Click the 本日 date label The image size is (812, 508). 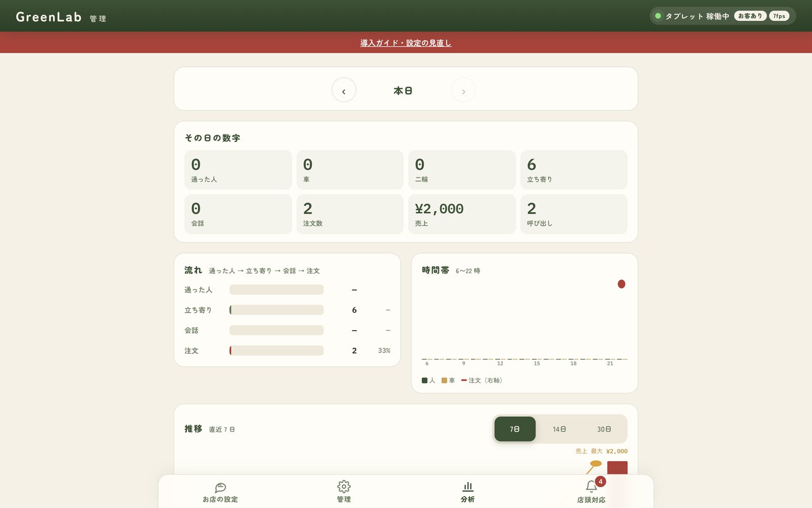pyautogui.click(x=403, y=90)
